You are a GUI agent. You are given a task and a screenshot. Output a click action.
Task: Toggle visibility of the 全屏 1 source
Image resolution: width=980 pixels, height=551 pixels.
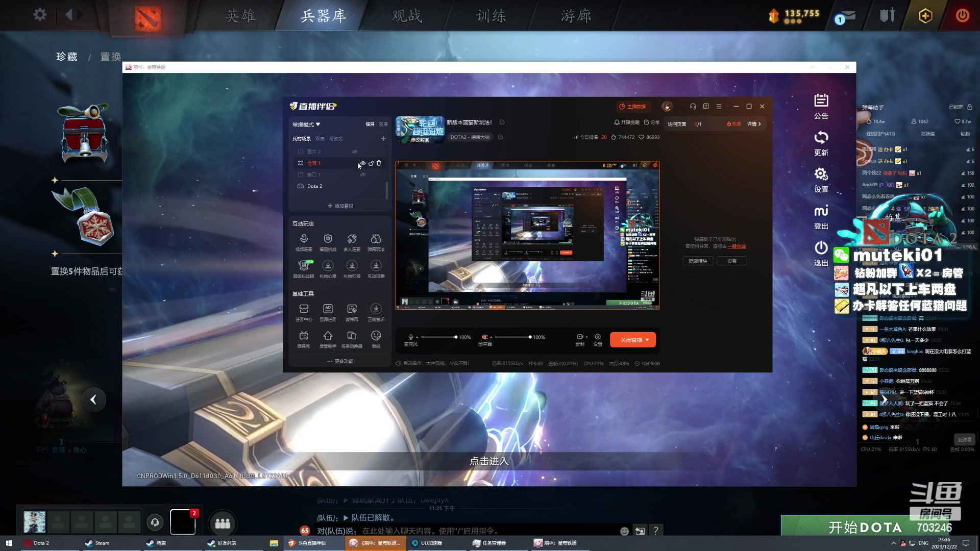click(x=363, y=163)
